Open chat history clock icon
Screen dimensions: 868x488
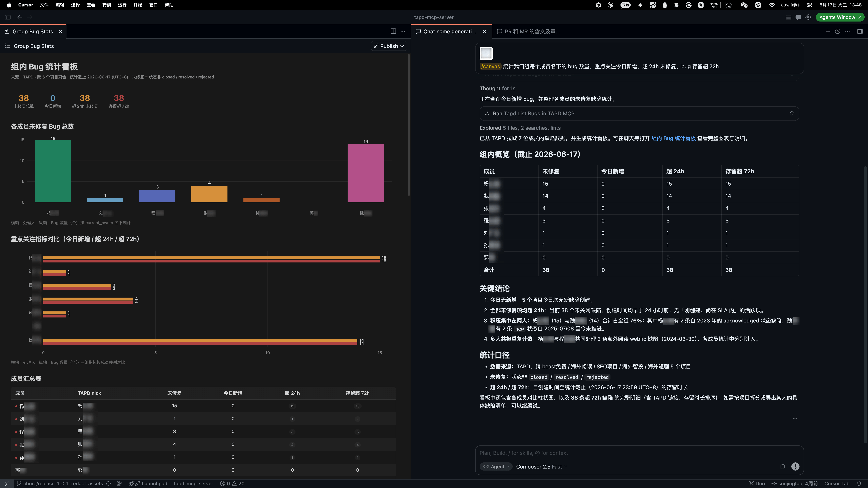[x=838, y=31]
